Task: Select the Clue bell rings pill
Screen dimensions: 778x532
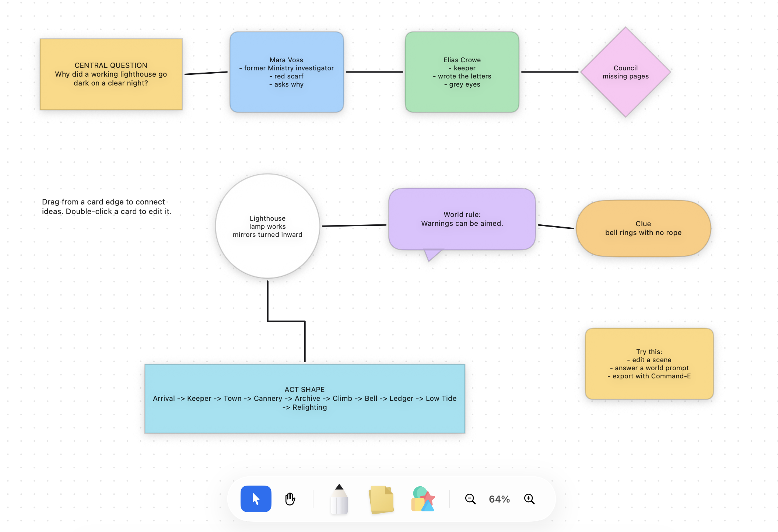Action: point(643,228)
